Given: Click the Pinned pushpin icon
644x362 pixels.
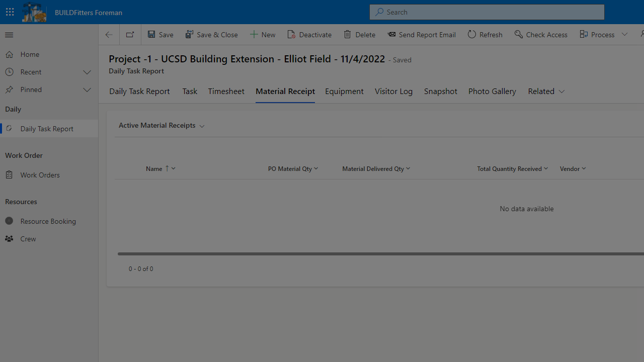Looking at the screenshot, I should click(x=9, y=89).
